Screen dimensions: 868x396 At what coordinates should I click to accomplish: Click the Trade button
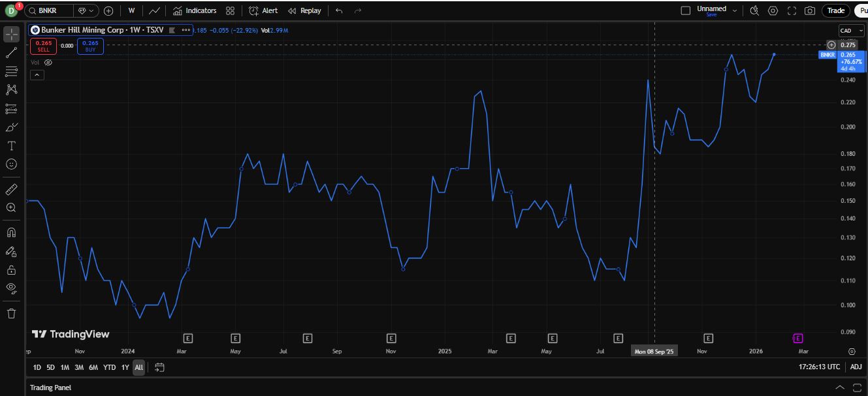point(836,10)
